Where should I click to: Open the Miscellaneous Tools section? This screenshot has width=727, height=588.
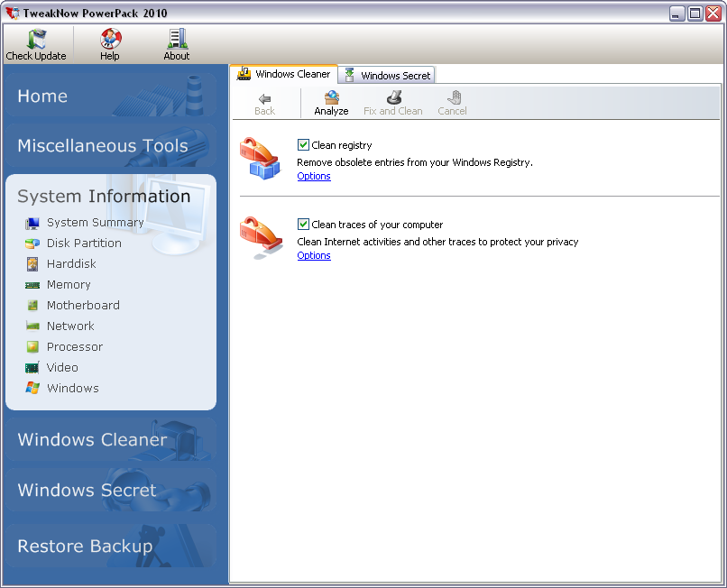111,145
